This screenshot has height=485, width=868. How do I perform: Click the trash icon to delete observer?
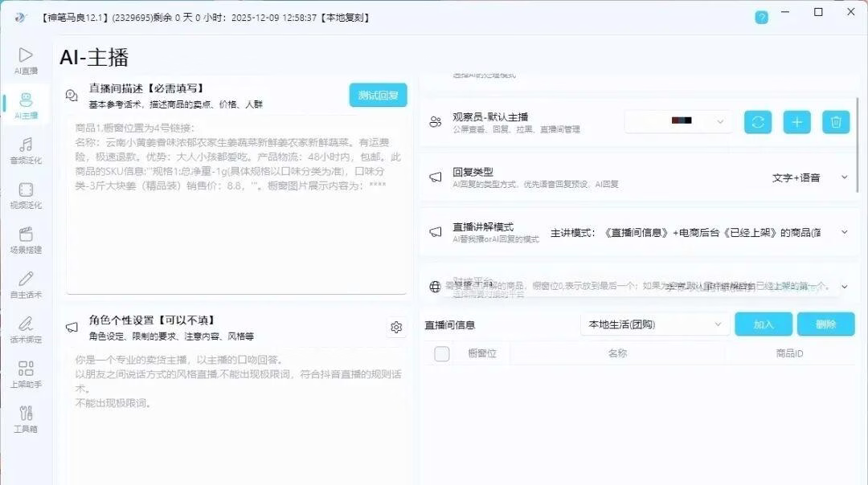[x=836, y=122]
